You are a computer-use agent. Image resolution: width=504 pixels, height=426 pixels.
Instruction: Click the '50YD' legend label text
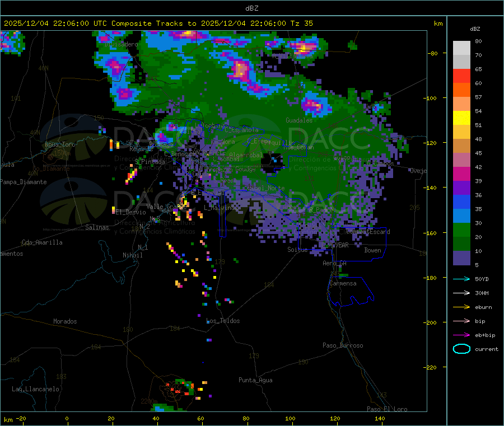pos(482,279)
